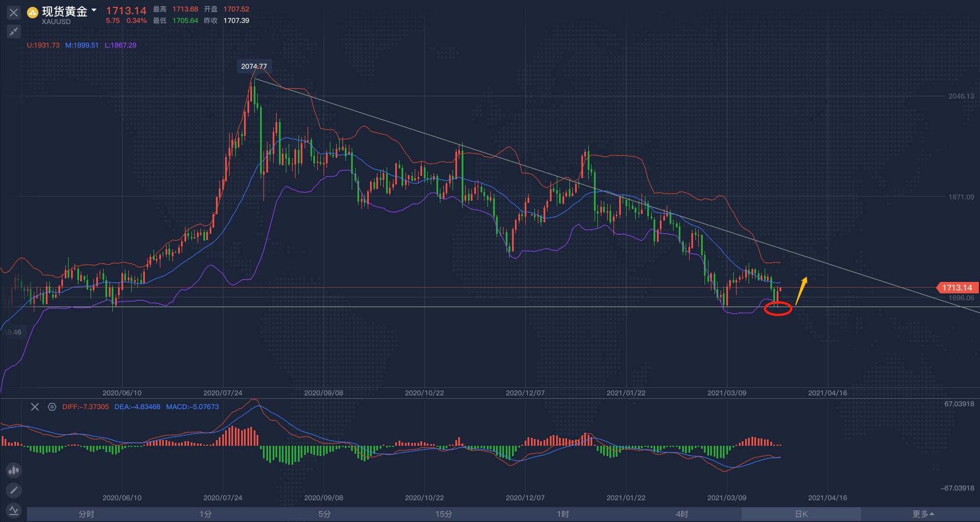
Task: Click the 67.03918 MACD upper scale label
Action: [x=959, y=404]
